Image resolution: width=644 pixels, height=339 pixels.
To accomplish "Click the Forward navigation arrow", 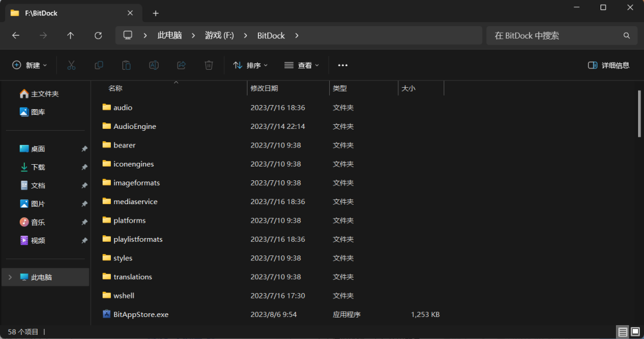I will pyautogui.click(x=43, y=36).
